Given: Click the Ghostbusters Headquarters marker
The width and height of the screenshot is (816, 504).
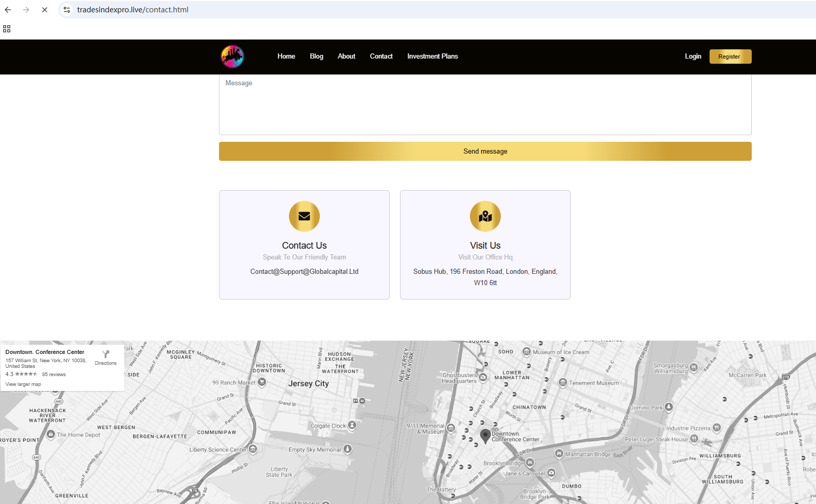Looking at the screenshot, I should (x=483, y=377).
